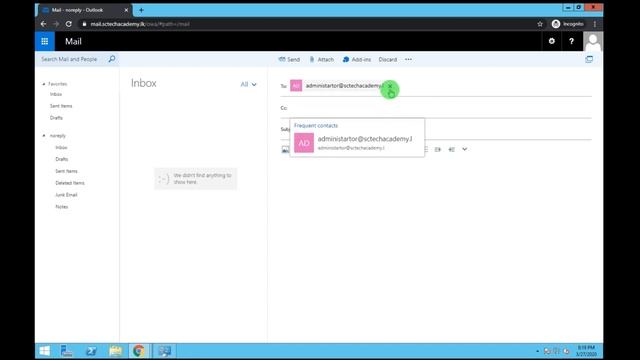Open the settings gear menu
Screen dimensions: 640x360
[551, 41]
